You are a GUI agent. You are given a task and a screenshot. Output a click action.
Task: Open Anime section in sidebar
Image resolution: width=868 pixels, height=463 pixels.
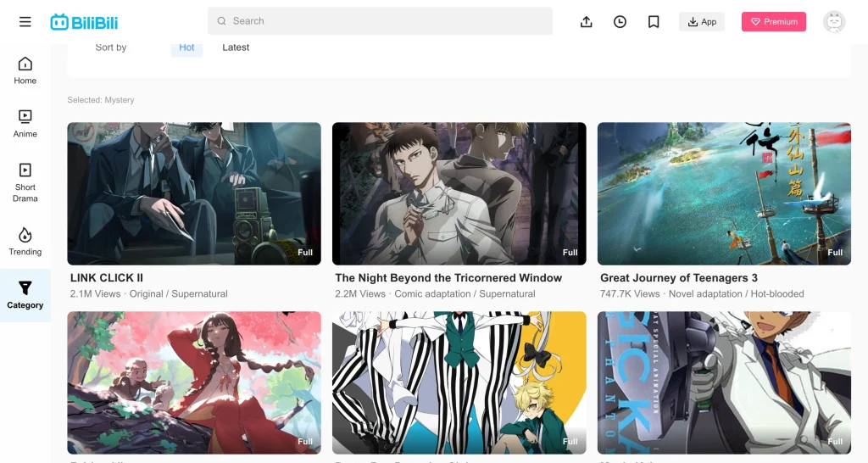25,124
